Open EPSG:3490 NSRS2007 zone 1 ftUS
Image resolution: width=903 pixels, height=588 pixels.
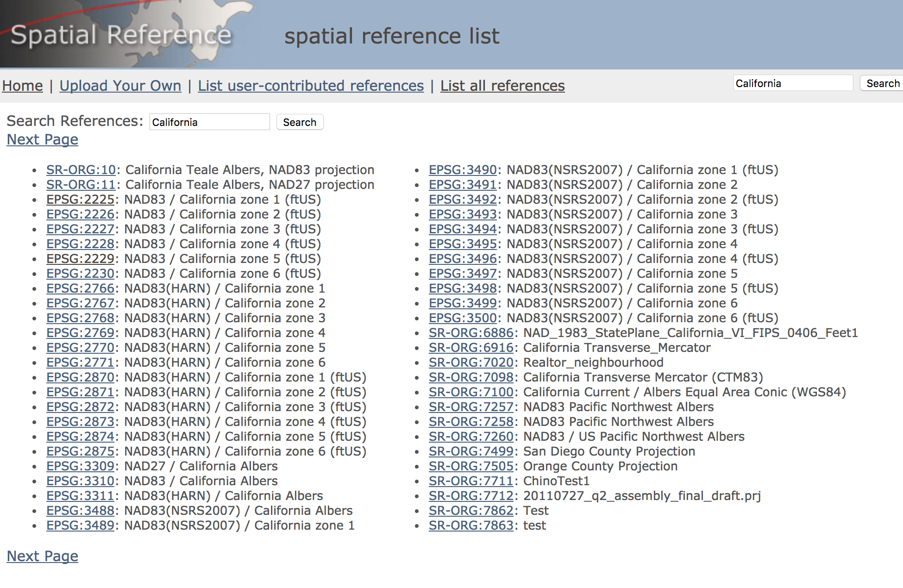[x=463, y=170]
